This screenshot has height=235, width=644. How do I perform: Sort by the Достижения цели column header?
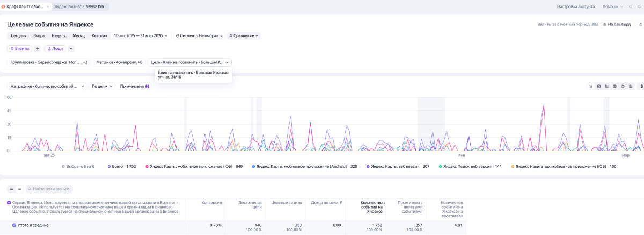click(250, 205)
